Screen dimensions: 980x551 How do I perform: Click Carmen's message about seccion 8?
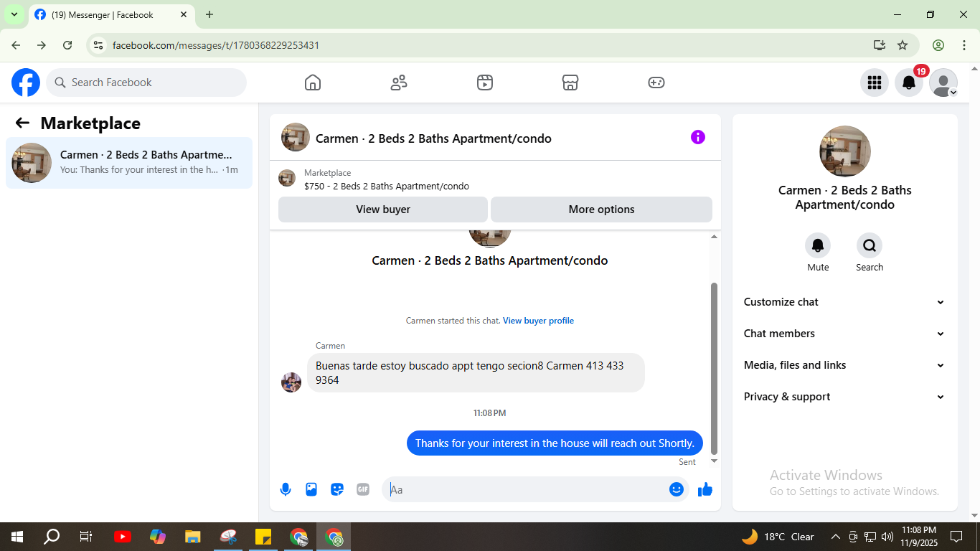476,372
